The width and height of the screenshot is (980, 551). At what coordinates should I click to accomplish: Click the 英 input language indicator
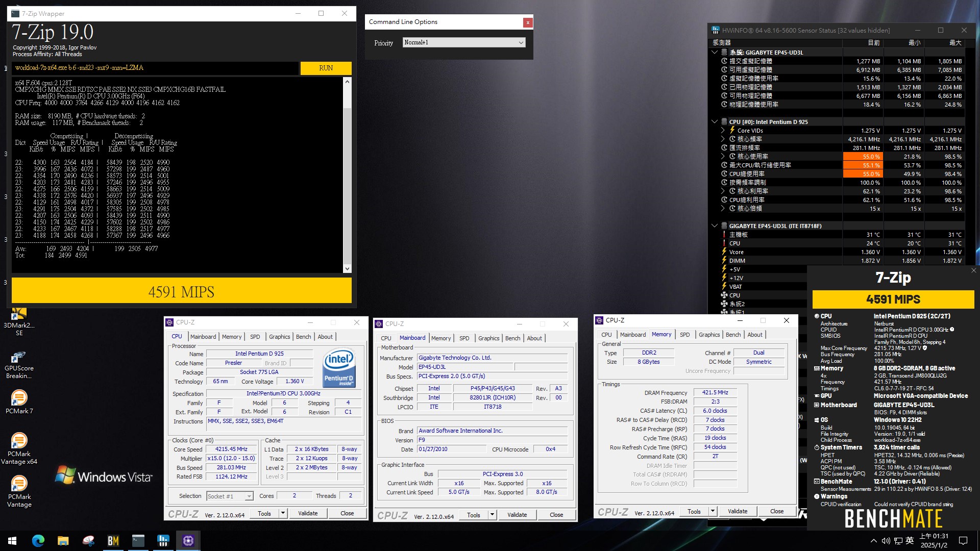(909, 541)
